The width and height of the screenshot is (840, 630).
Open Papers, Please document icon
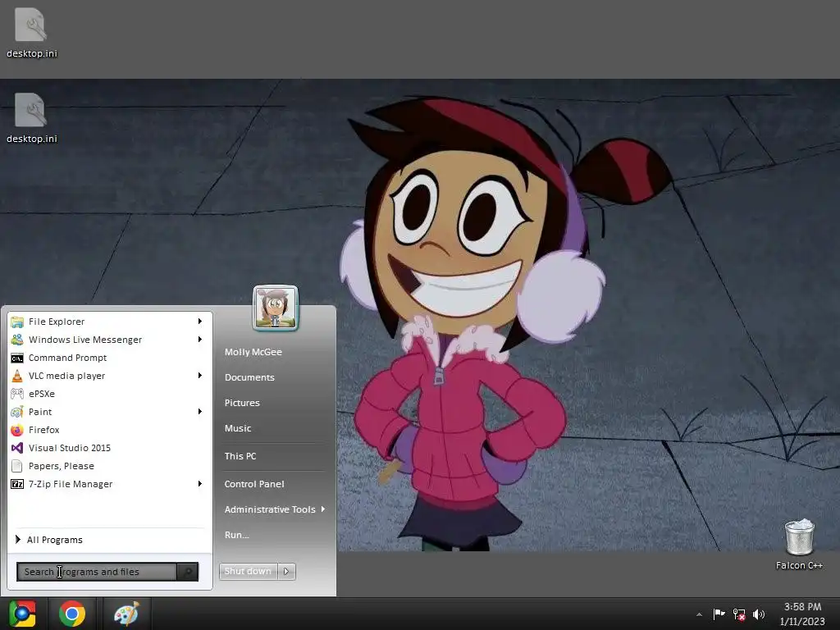point(17,466)
